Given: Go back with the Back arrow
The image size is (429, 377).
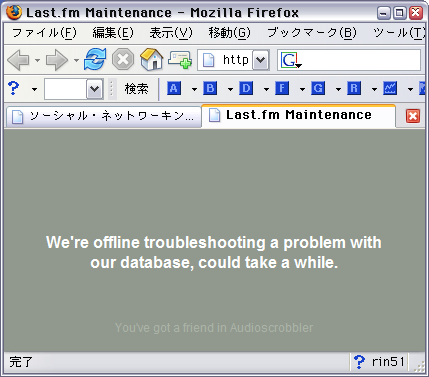Looking at the screenshot, I should pyautogui.click(x=18, y=60).
